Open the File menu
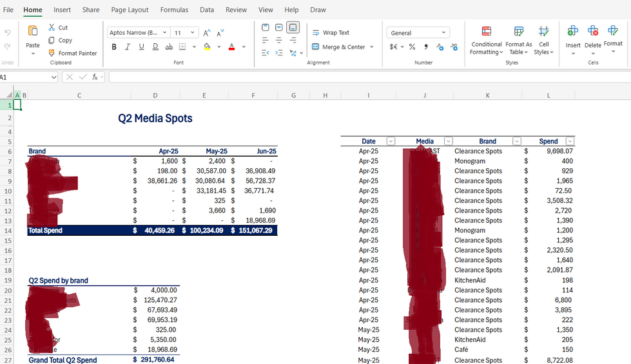This screenshot has width=631, height=364. point(8,10)
